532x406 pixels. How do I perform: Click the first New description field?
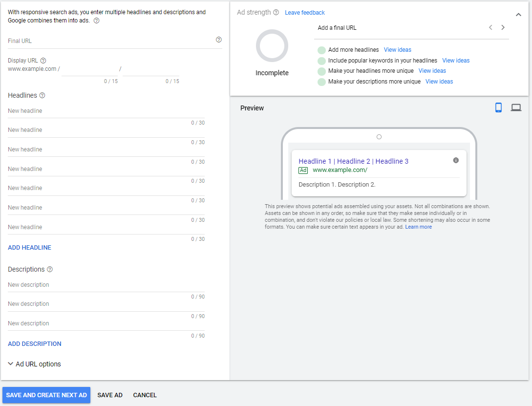coord(106,285)
